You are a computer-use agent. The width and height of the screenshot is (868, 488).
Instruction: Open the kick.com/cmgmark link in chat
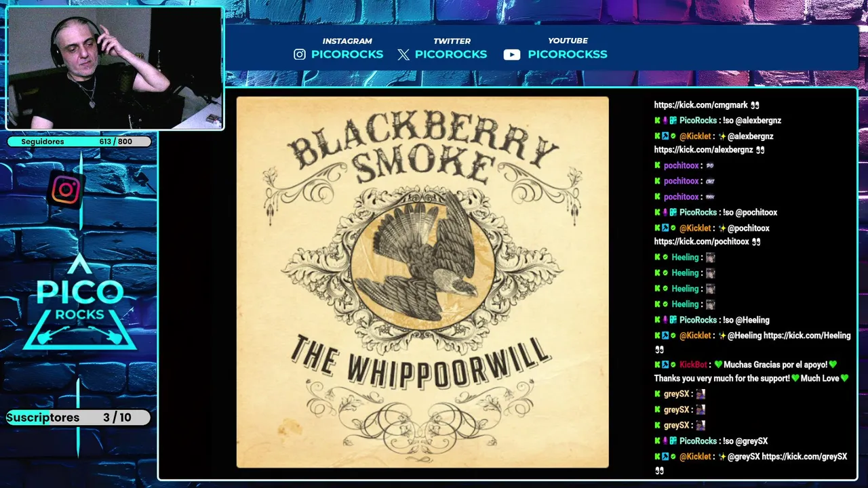[701, 105]
